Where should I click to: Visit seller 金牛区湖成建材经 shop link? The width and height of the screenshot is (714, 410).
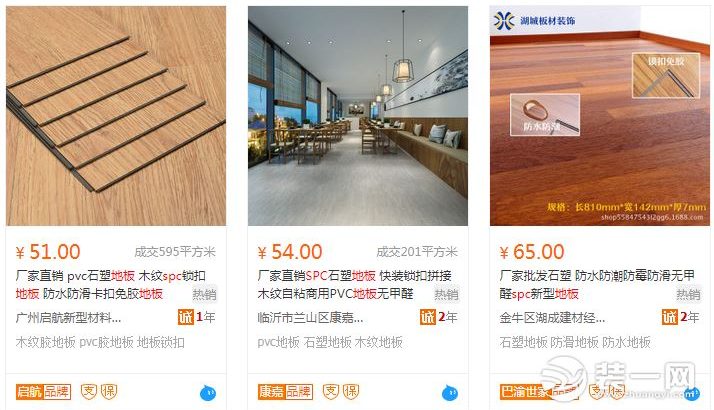552,318
